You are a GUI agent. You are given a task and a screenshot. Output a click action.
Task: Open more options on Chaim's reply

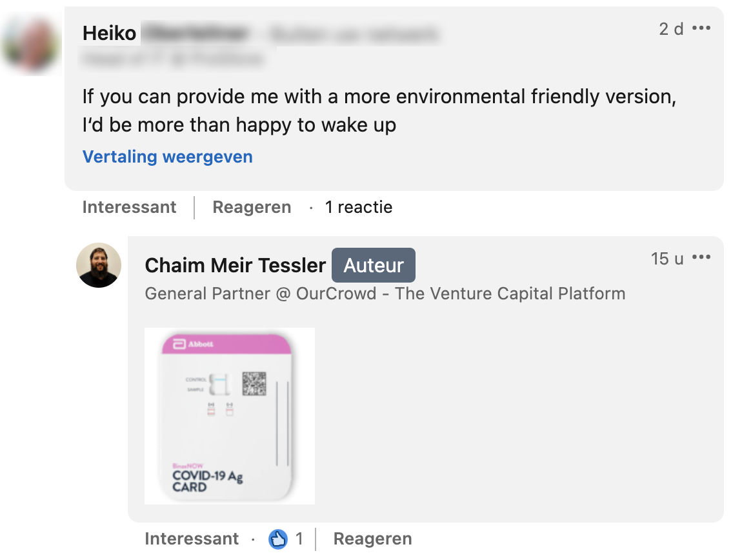(x=701, y=258)
